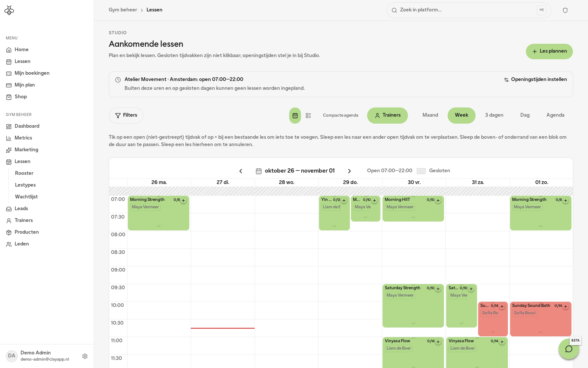The width and height of the screenshot is (588, 368).
Task: Switch to Dag view
Action: pyautogui.click(x=525, y=115)
